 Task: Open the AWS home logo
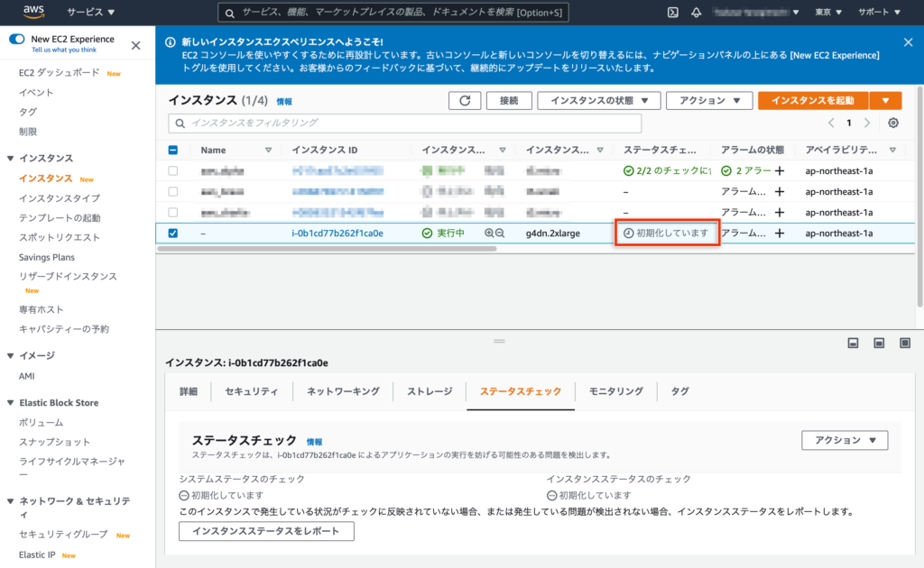point(33,12)
